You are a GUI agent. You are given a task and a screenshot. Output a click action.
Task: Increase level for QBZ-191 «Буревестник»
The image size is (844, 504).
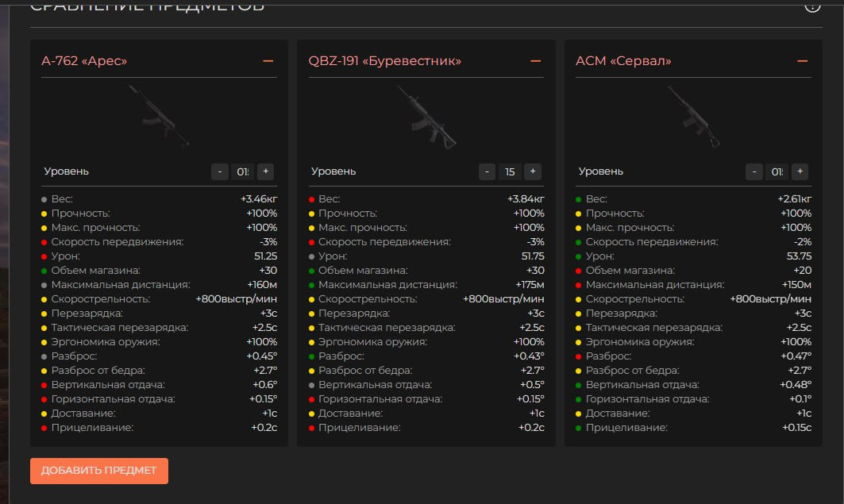[x=533, y=171]
